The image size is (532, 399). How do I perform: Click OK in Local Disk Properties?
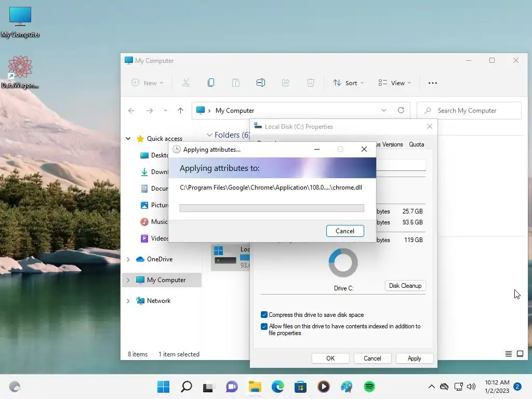[330, 358]
